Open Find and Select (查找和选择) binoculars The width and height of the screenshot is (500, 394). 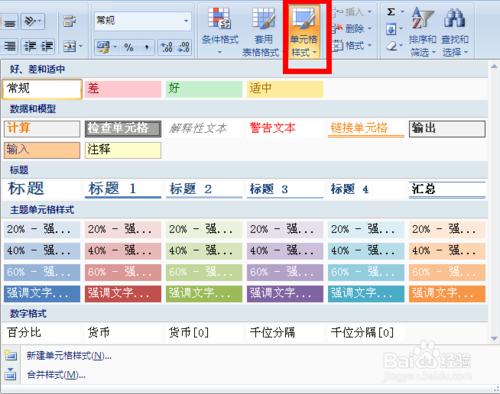pyautogui.click(x=455, y=31)
